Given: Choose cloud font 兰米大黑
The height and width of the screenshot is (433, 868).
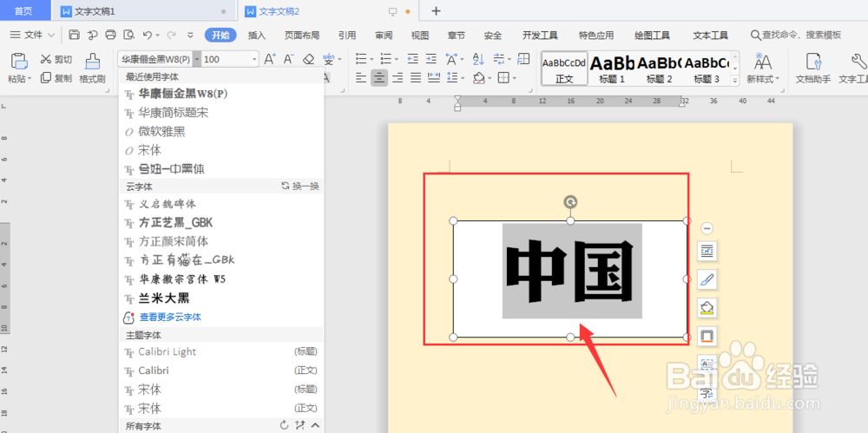Looking at the screenshot, I should 221,299.
